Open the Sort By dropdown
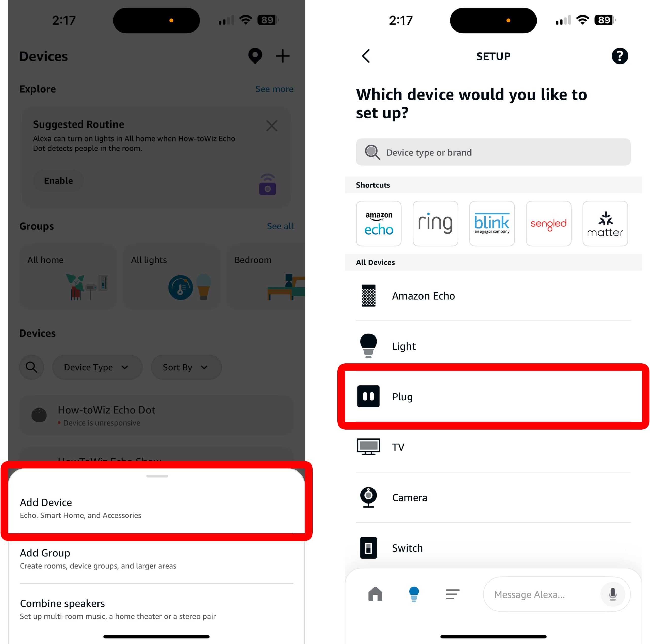The height and width of the screenshot is (644, 650). click(186, 367)
